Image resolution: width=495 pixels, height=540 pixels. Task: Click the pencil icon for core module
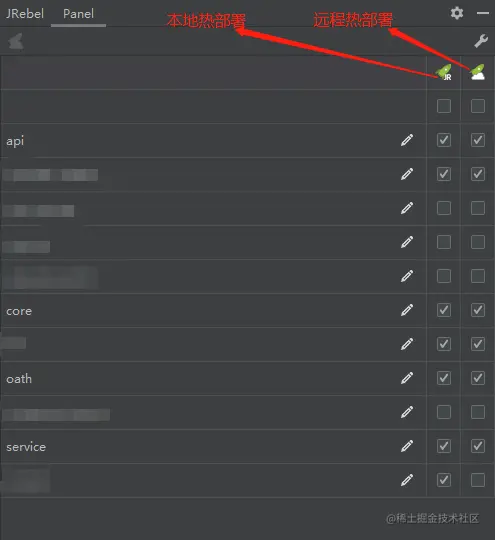(x=407, y=310)
